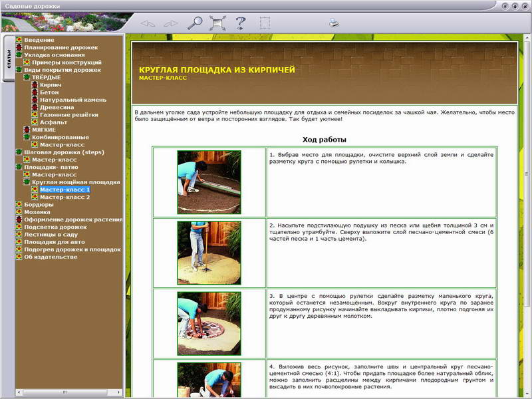Go forward with the right arrow toolbar icon

point(171,23)
